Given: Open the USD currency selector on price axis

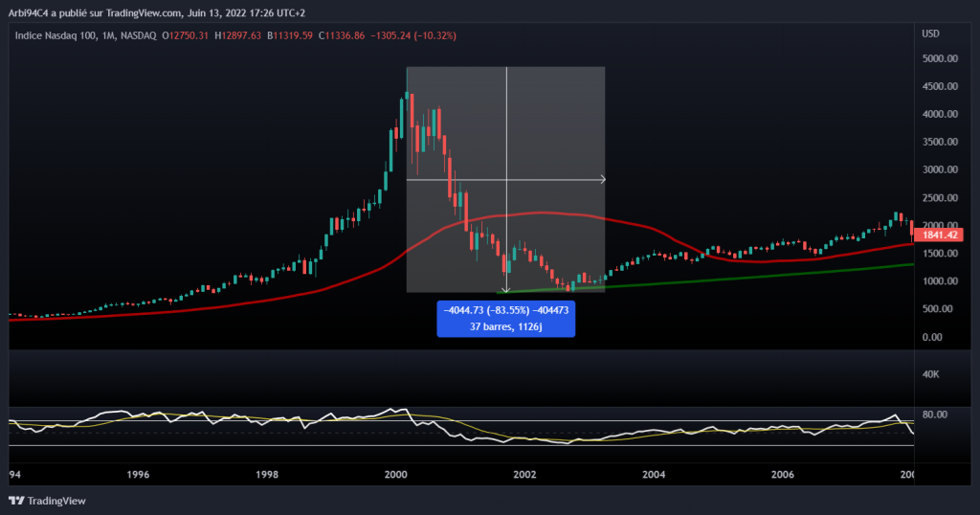Looking at the screenshot, I should click(929, 34).
